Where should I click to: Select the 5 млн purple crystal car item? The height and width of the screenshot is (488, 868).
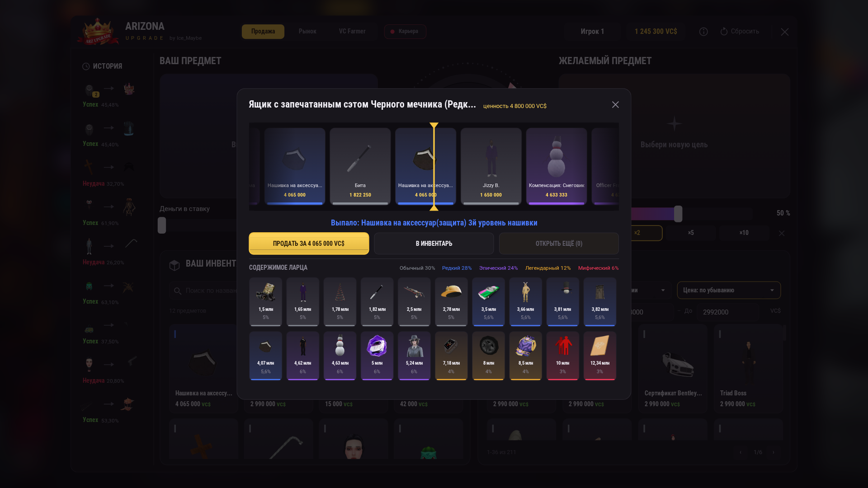click(377, 356)
